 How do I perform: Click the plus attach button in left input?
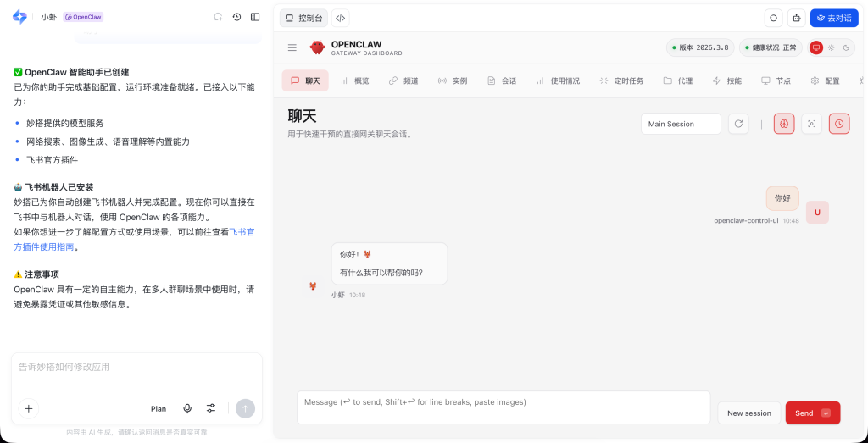pos(29,408)
